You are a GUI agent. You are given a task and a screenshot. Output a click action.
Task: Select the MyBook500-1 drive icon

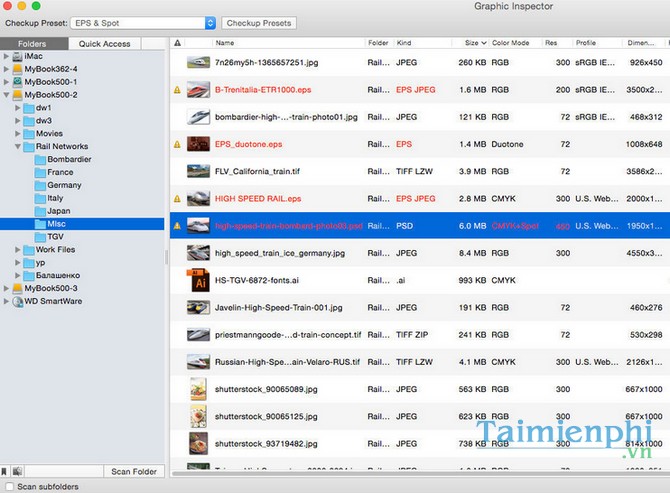[18, 82]
